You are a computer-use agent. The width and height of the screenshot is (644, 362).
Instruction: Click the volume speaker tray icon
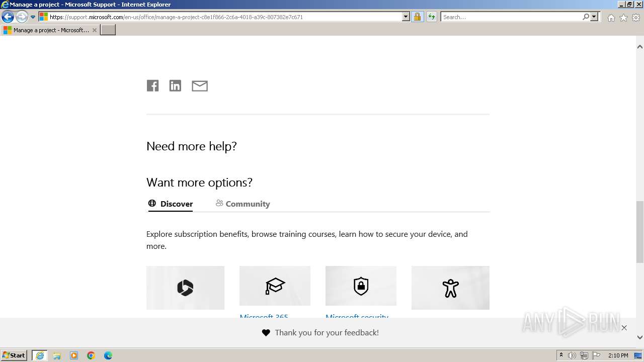(x=572, y=355)
